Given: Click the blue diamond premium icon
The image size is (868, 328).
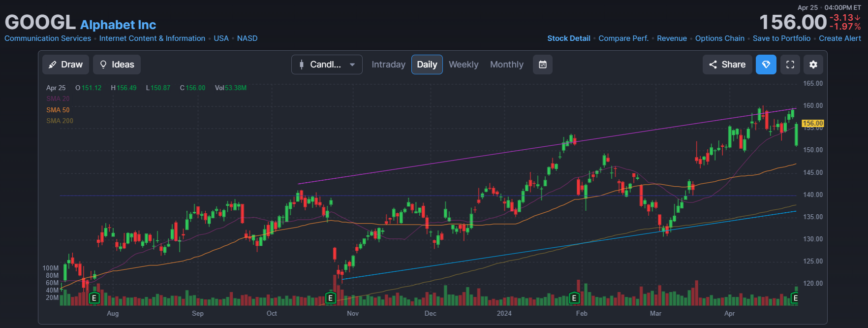Looking at the screenshot, I should [x=766, y=65].
